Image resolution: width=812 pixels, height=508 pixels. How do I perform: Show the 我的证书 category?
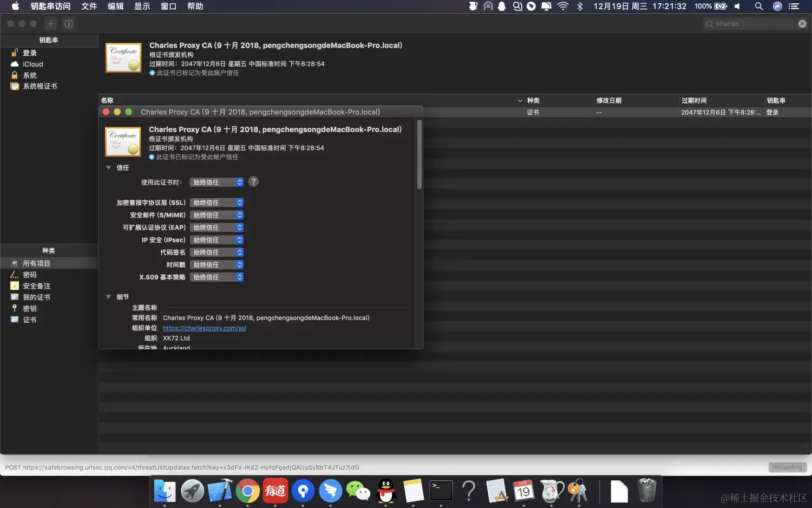[36, 297]
